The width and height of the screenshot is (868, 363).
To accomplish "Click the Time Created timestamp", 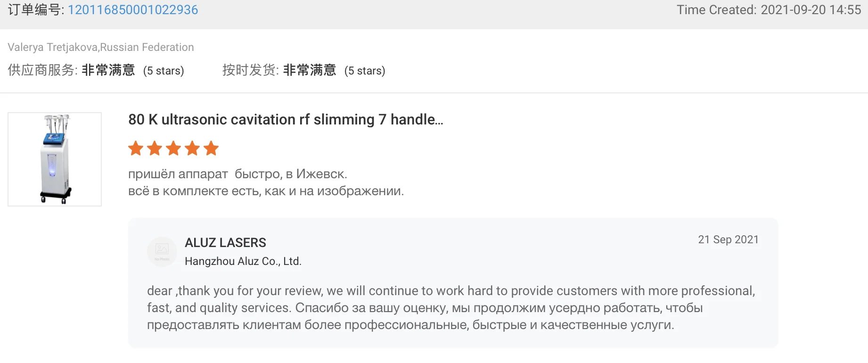I will (x=769, y=10).
